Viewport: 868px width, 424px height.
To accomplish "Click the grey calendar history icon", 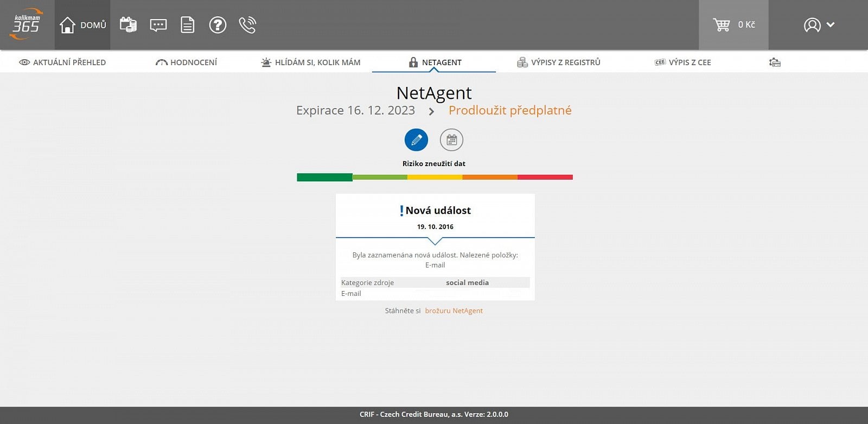I will pos(451,140).
